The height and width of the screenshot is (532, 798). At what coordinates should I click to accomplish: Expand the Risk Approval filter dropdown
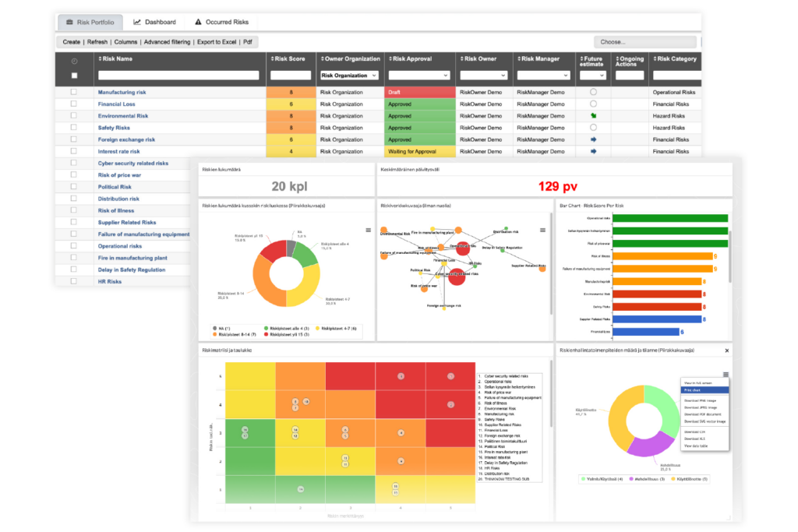tap(420, 76)
